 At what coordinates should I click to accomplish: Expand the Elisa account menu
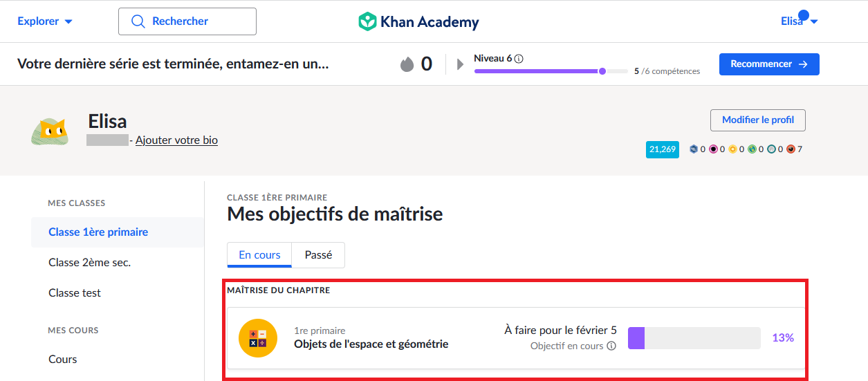799,21
